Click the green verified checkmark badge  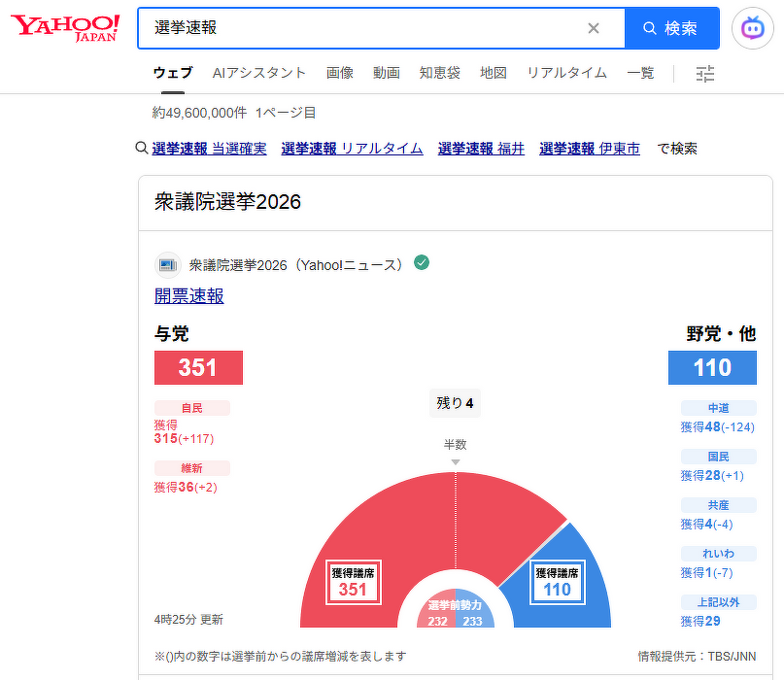[422, 262]
